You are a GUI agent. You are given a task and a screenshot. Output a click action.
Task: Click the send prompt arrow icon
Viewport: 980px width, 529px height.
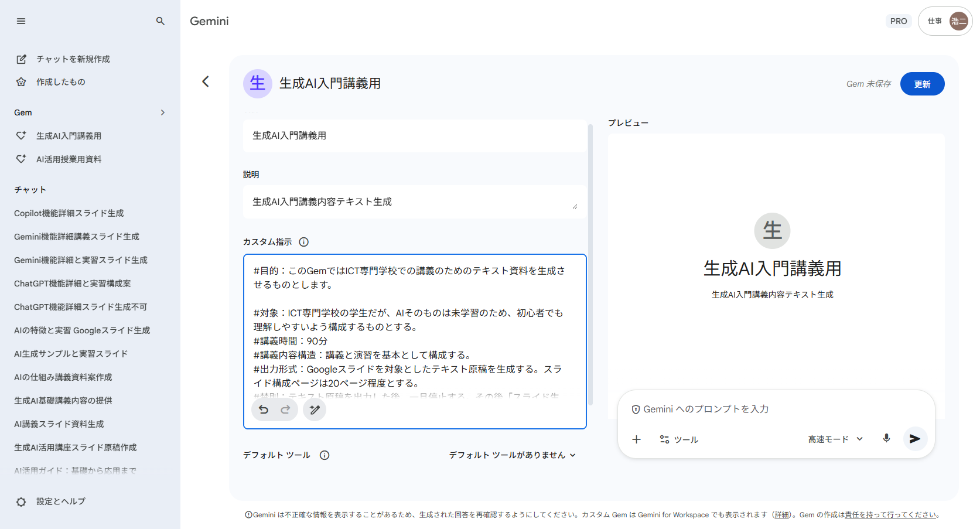(x=914, y=439)
